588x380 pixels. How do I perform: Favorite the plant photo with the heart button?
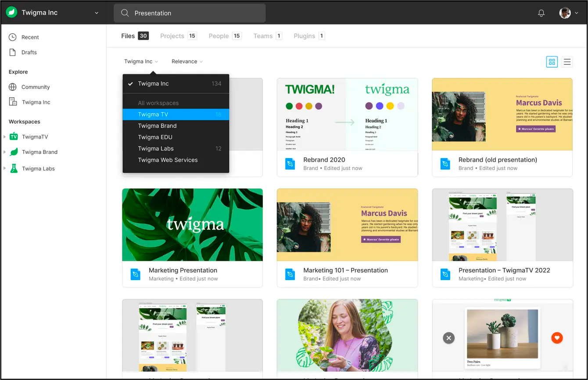click(557, 338)
